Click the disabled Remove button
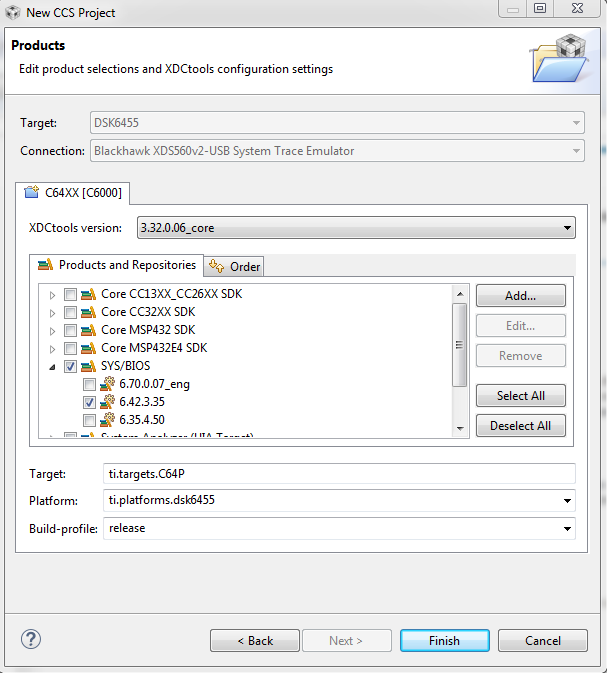The height and width of the screenshot is (673, 607). pos(521,356)
